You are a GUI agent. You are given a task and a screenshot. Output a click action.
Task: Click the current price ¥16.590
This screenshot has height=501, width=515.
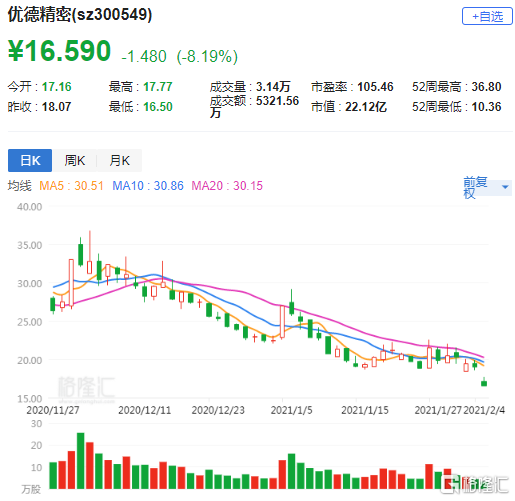coord(59,51)
